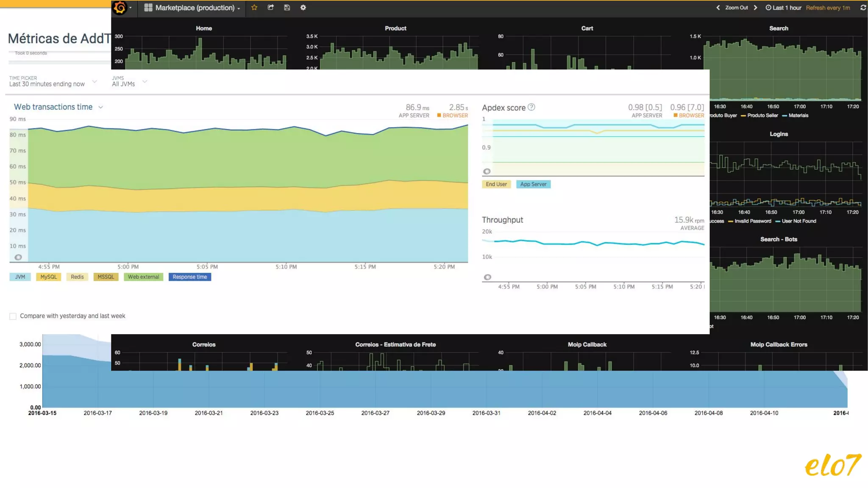
Task: Open Web transactions time chart menu
Action: coord(100,108)
